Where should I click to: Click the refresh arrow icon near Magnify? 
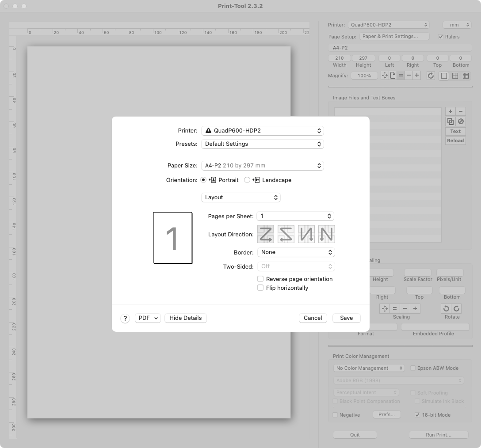pos(431,76)
